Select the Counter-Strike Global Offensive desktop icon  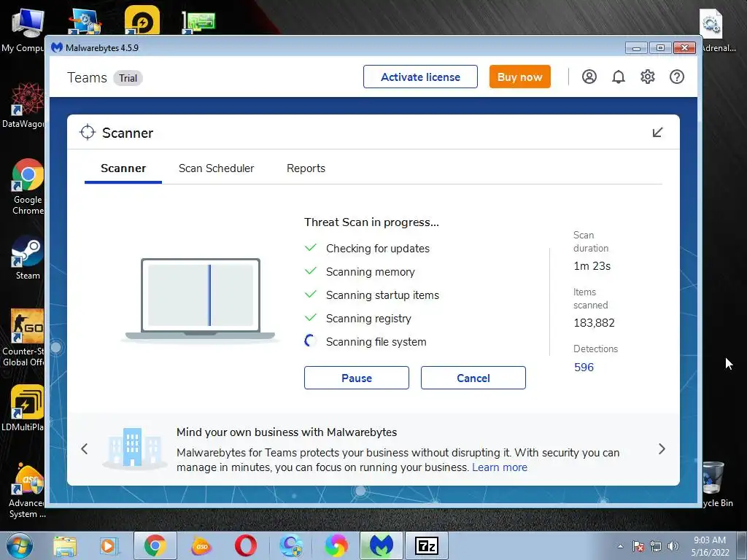(23, 338)
